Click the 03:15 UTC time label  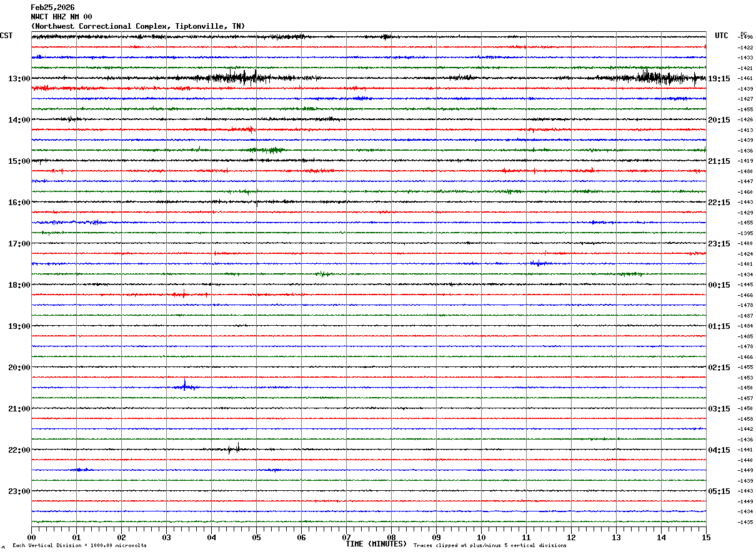[719, 409]
